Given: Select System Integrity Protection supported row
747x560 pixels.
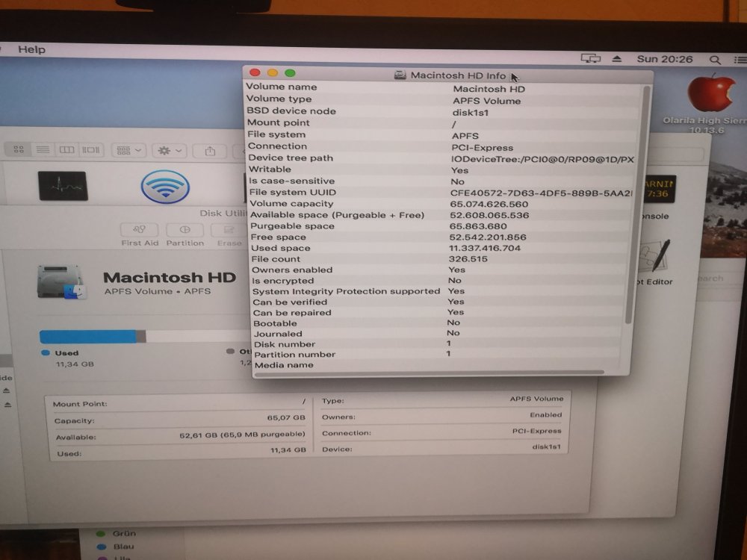Looking at the screenshot, I should [x=438, y=291].
